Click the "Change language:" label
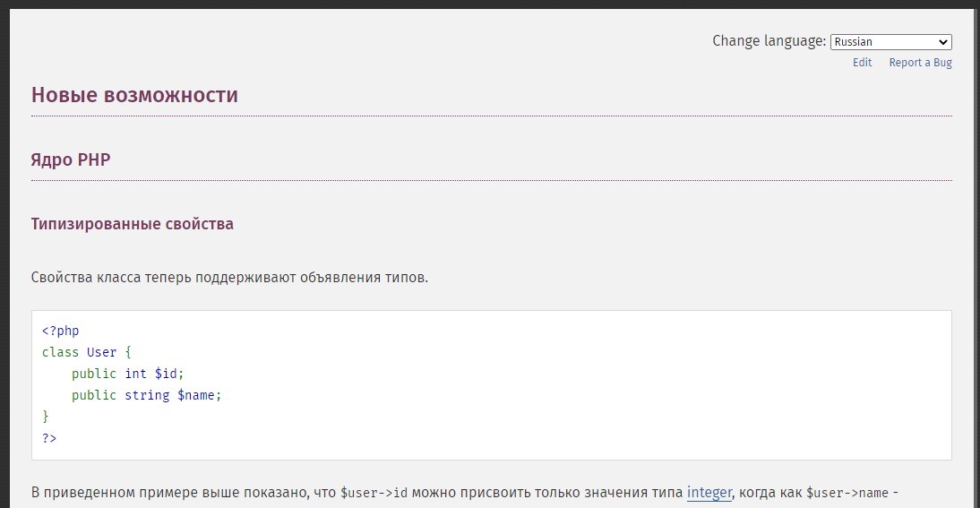The image size is (980, 508). click(x=769, y=41)
